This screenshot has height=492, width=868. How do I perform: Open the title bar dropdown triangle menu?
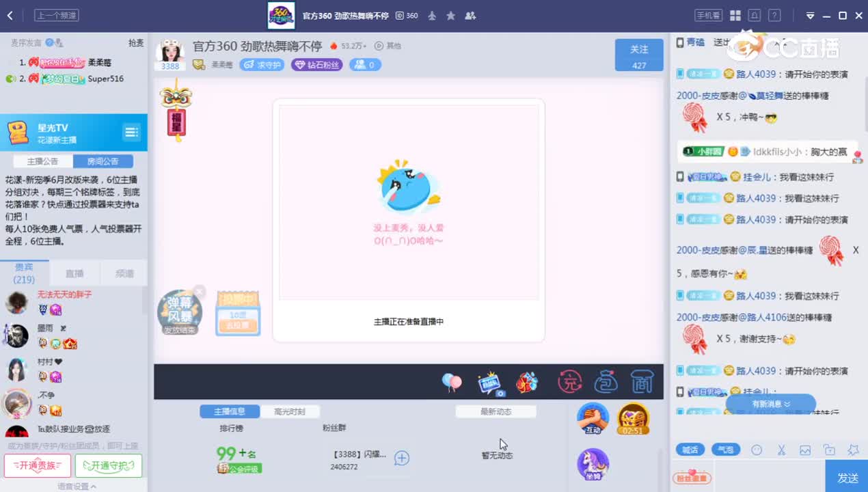(x=810, y=16)
